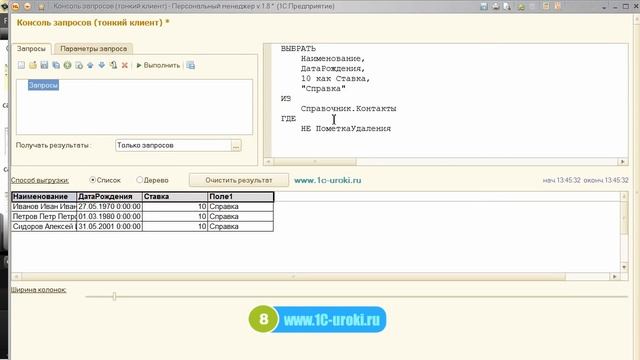640x360 pixels.
Task: Click the document with clock icon
Action: (x=79, y=65)
